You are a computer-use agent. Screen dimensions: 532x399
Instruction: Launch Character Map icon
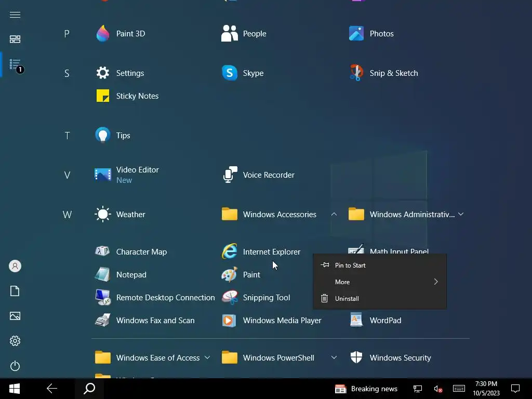tap(102, 251)
